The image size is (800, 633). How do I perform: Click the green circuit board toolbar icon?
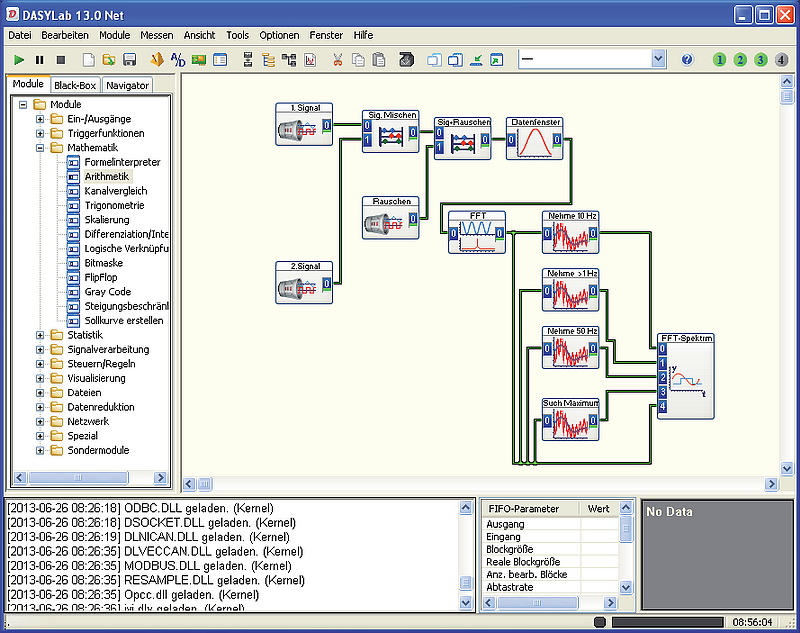(x=198, y=60)
